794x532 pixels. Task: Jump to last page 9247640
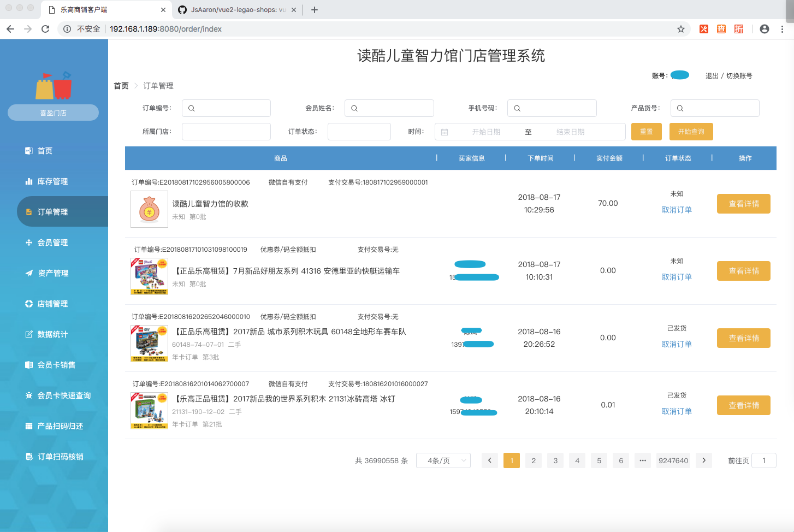(673, 460)
